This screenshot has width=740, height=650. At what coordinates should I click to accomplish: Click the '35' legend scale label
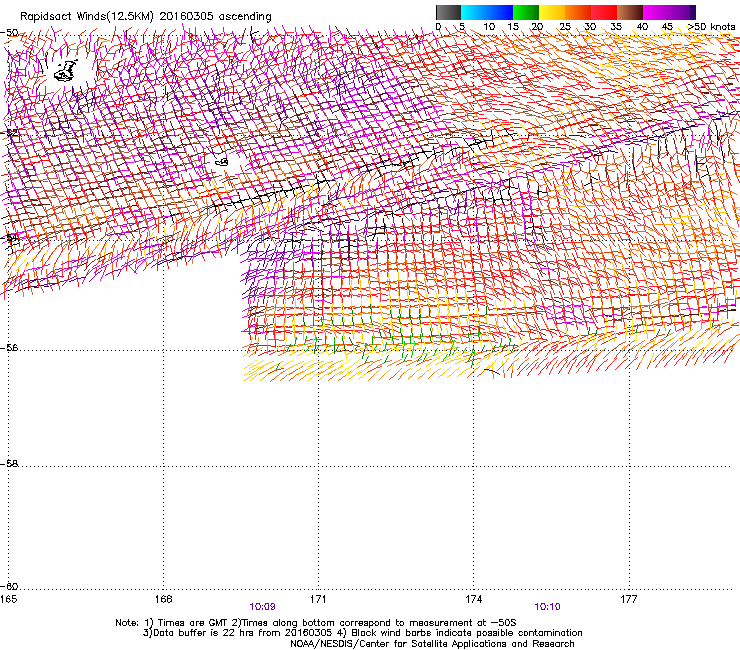[616, 27]
